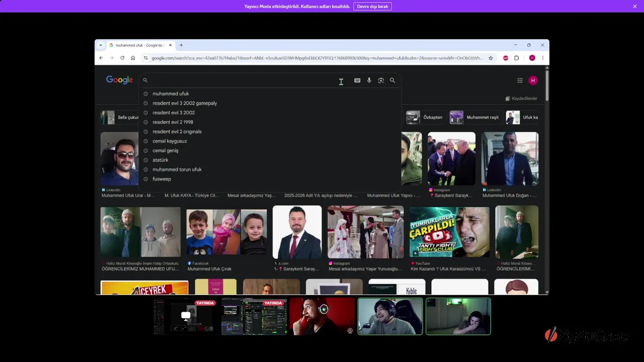The image size is (644, 362).
Task: Select the laughing man in gray webcam tile
Action: click(x=390, y=317)
